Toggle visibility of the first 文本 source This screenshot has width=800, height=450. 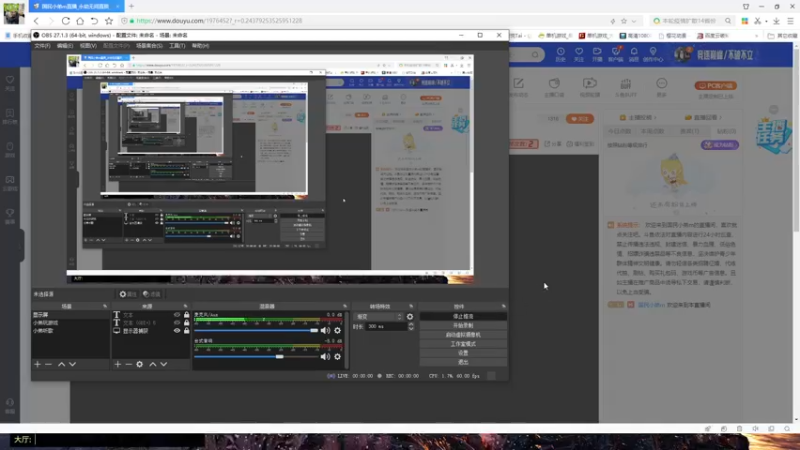[177, 315]
